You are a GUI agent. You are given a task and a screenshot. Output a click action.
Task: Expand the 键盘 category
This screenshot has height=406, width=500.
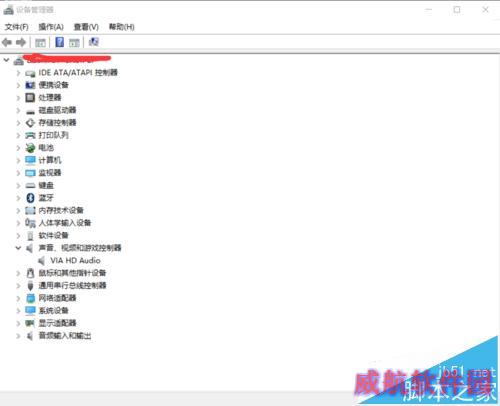pos(18,185)
